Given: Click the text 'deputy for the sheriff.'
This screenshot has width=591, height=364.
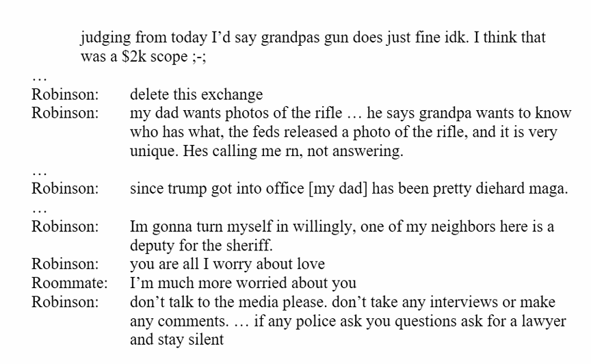Looking at the screenshot, I should pos(201,245).
